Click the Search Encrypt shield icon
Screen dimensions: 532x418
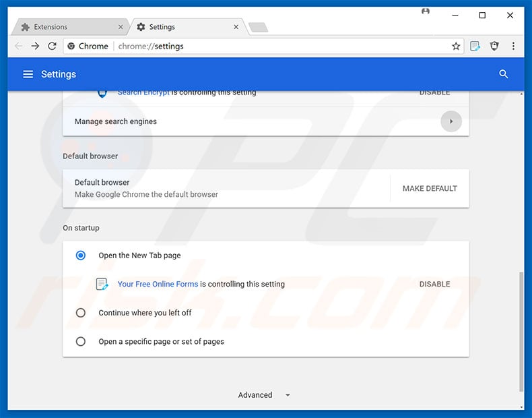pyautogui.click(x=102, y=94)
